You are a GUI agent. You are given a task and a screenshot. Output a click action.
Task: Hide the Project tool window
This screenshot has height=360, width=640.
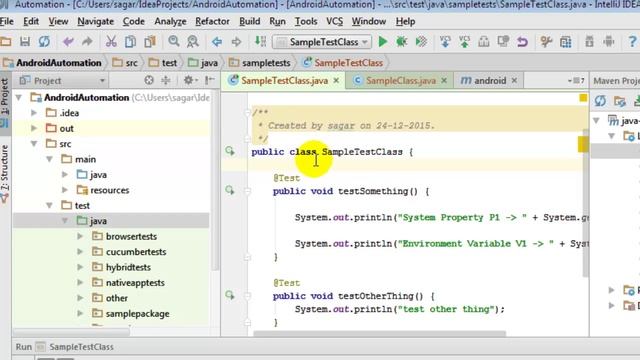pos(210,80)
